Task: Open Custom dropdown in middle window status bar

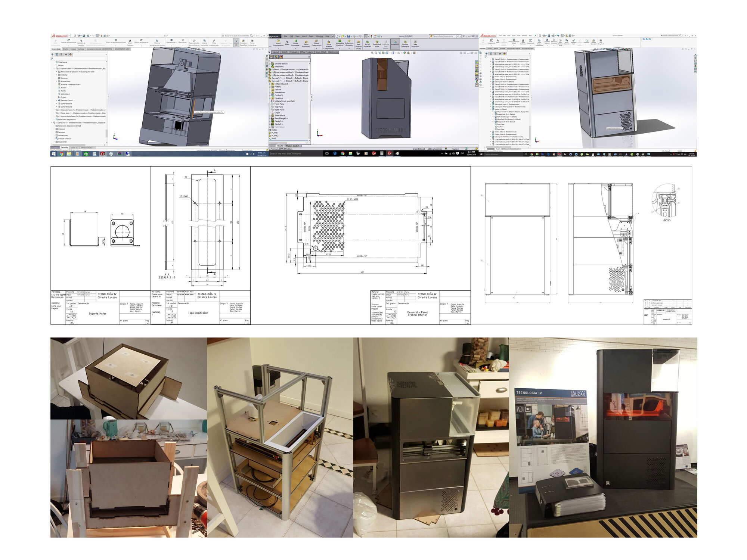Action: 457,149
